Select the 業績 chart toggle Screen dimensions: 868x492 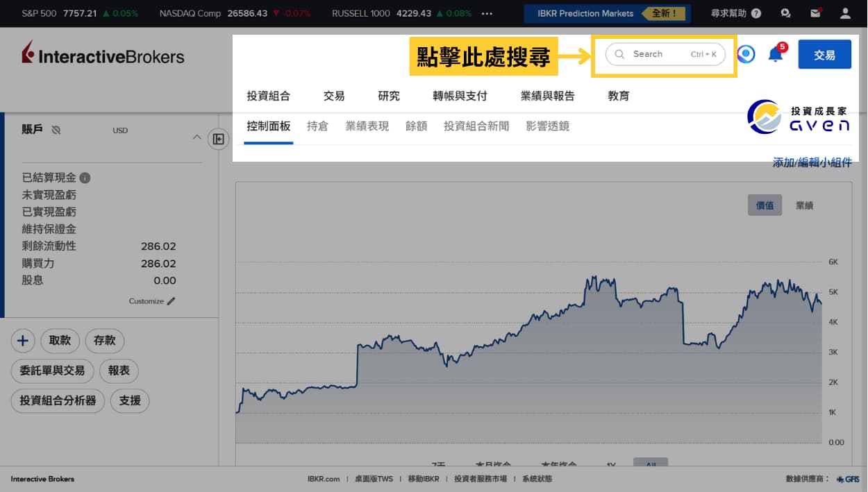[804, 205]
